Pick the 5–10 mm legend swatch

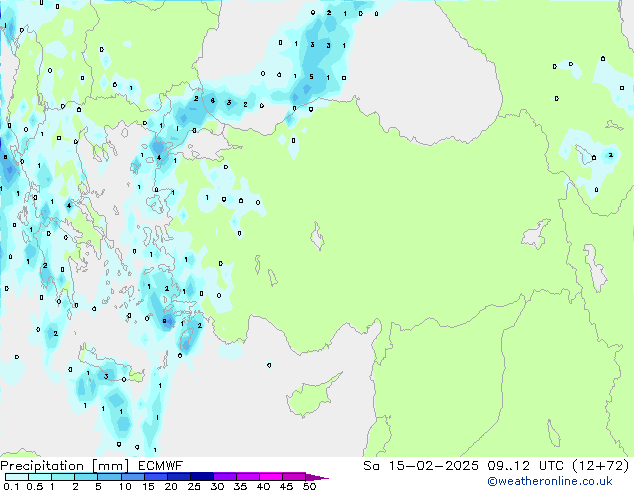click(x=109, y=477)
